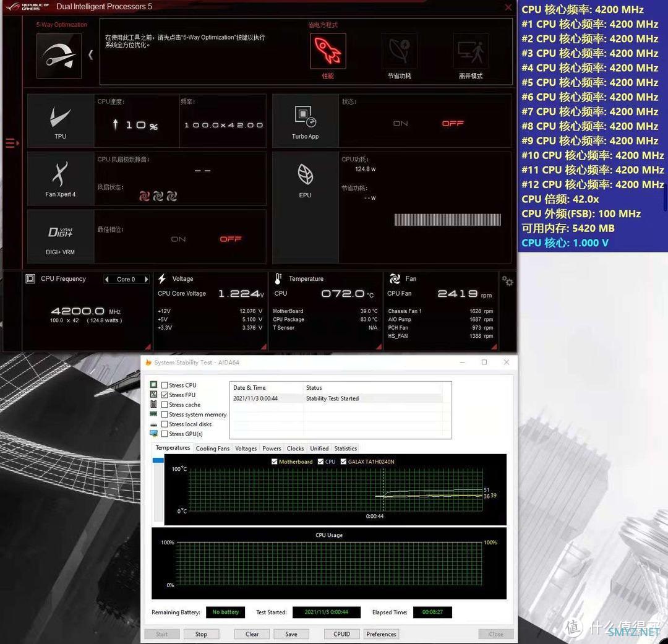The height and width of the screenshot is (644, 668).
Task: Uncheck CPU in the temperature graph
Action: 320,462
